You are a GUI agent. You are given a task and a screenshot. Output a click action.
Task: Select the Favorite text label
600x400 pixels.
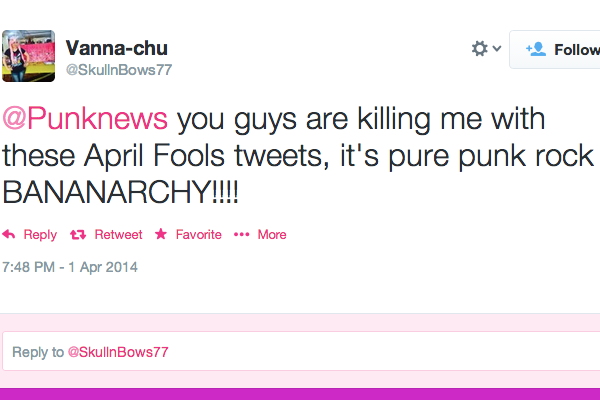pyautogui.click(x=199, y=235)
